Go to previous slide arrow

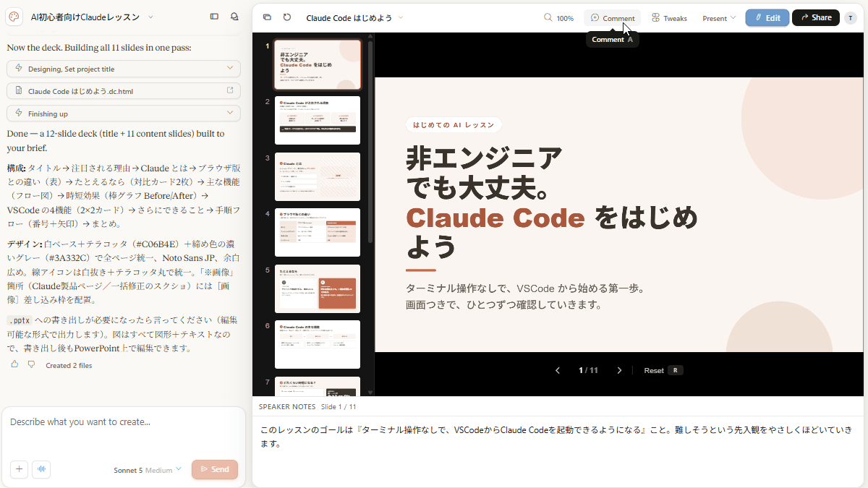[558, 370]
